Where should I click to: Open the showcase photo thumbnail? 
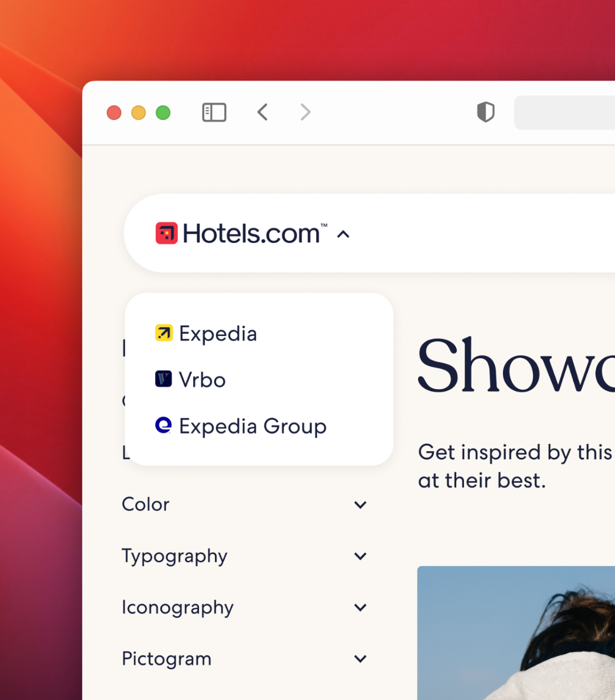516,633
